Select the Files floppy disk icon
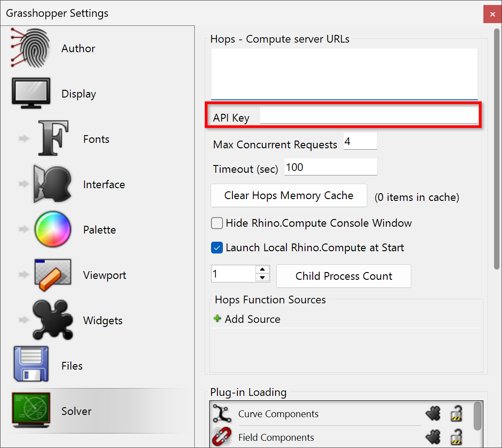 coord(31,365)
